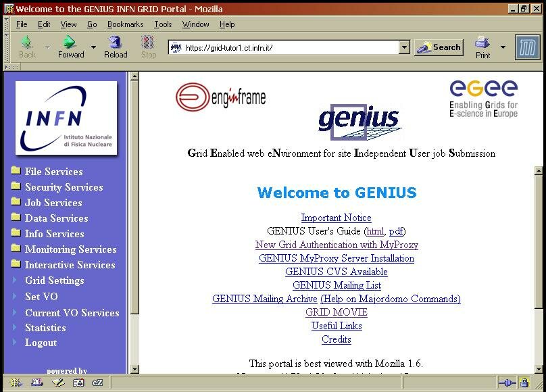546x392 pixels.
Task: Click the Interactive Services folder icon
Action: pyautogui.click(x=16, y=264)
